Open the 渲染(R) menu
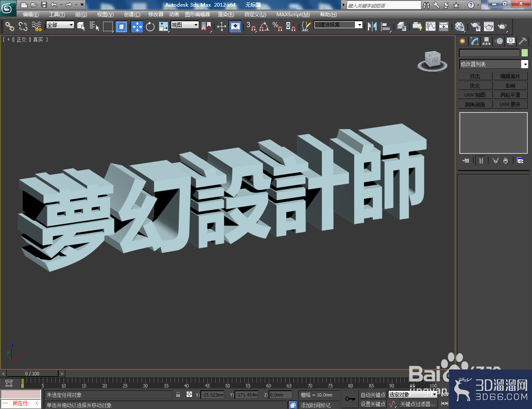 (x=226, y=15)
